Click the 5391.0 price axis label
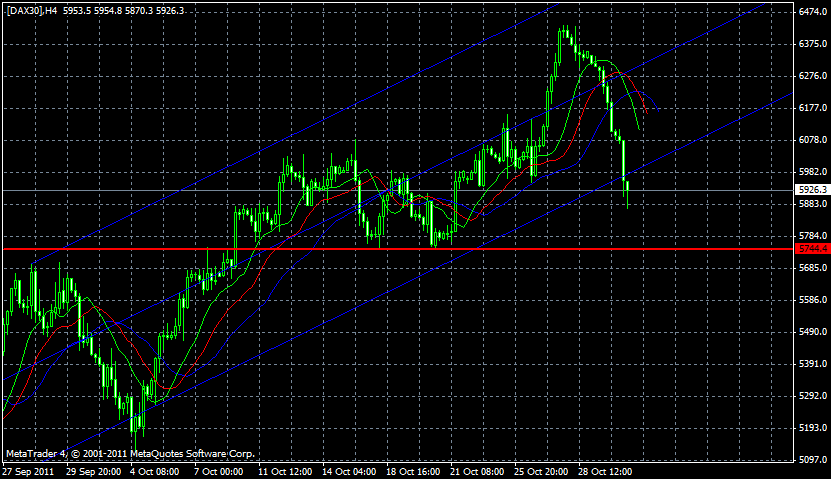This screenshot has height=479, width=831. (x=813, y=363)
